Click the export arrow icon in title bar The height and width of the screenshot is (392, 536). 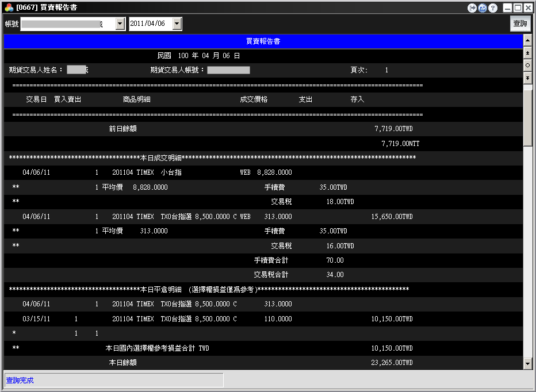point(473,7)
